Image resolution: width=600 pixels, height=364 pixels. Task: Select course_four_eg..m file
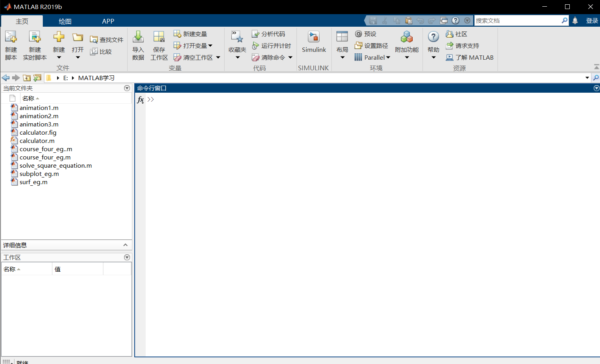46,149
